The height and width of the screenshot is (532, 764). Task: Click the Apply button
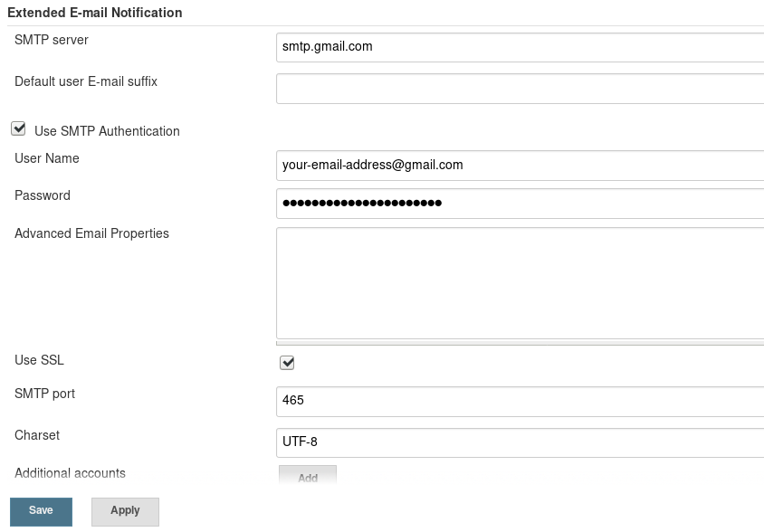pyautogui.click(x=125, y=511)
